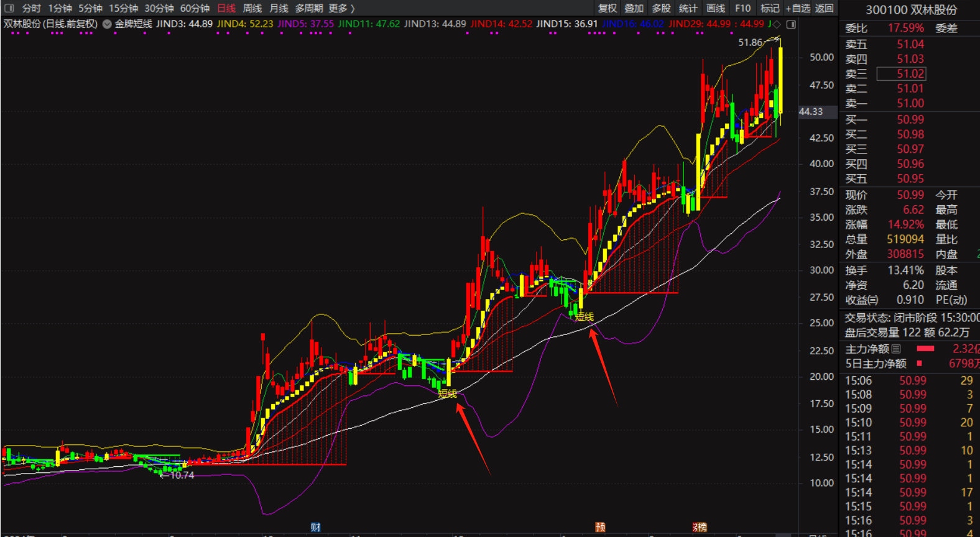
Task: Click the red 榜 marker on timeline
Action: [x=700, y=527]
